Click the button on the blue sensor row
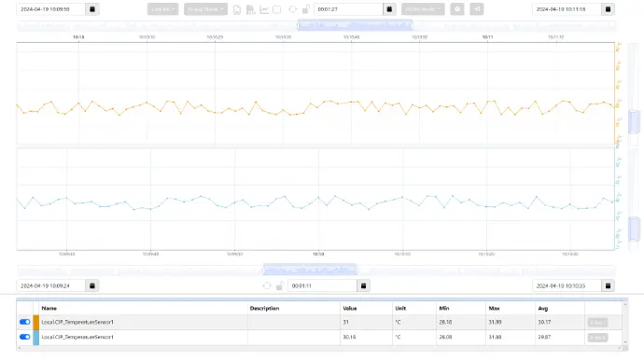644x361 pixels. pos(597,338)
